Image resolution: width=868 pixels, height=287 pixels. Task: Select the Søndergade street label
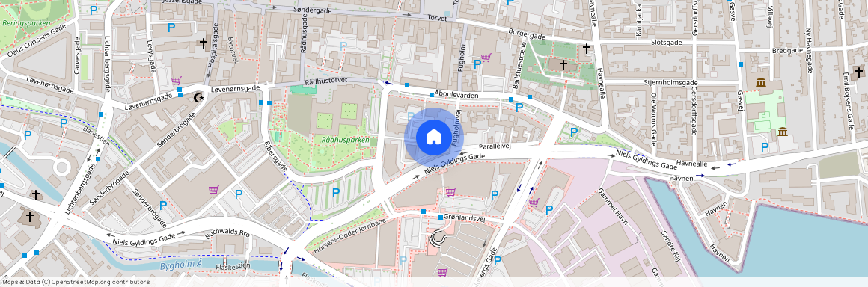click(x=314, y=10)
